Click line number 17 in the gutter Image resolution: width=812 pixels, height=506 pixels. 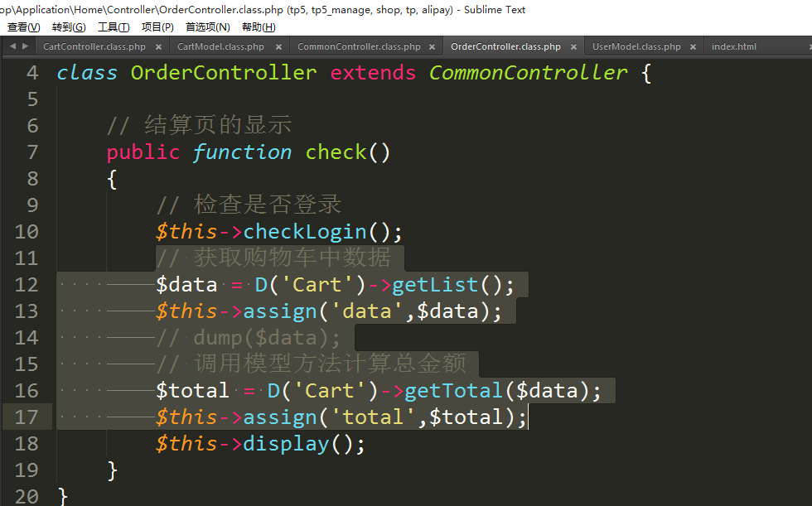27,417
